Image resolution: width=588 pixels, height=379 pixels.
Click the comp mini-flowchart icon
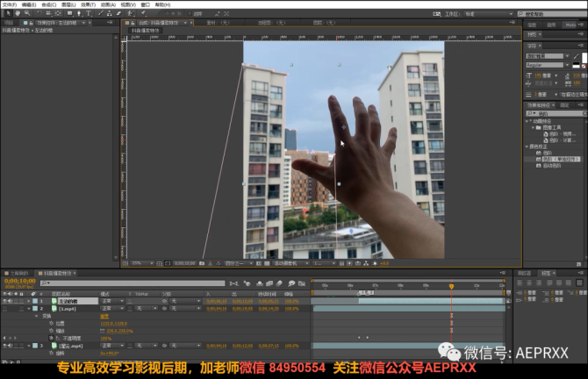234,283
